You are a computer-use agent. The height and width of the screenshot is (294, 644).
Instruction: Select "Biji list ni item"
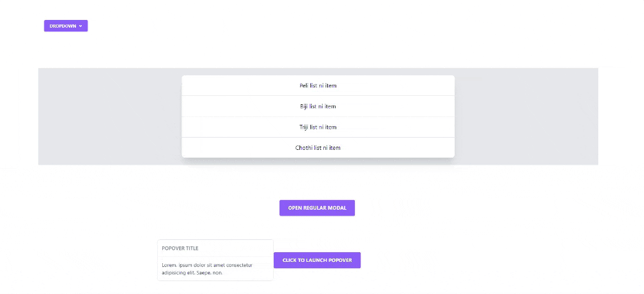click(x=318, y=106)
